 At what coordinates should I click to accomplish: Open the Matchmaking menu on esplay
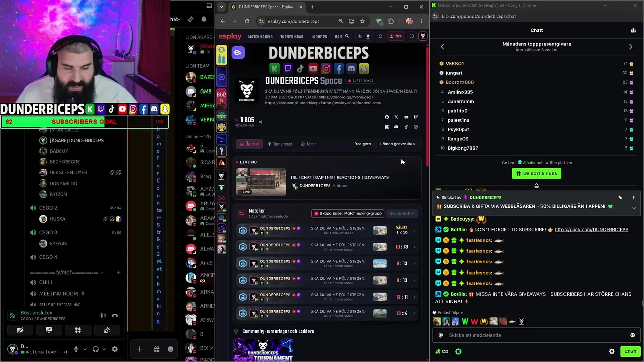(x=260, y=37)
